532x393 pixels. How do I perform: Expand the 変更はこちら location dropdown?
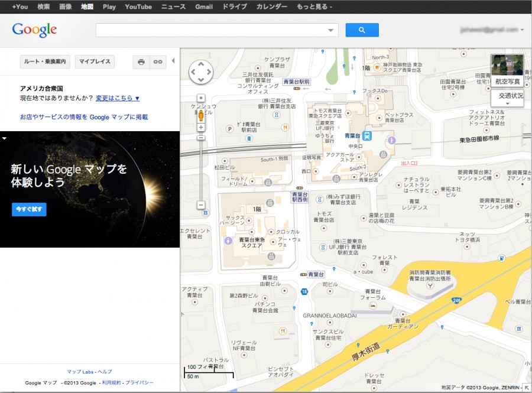click(x=118, y=98)
